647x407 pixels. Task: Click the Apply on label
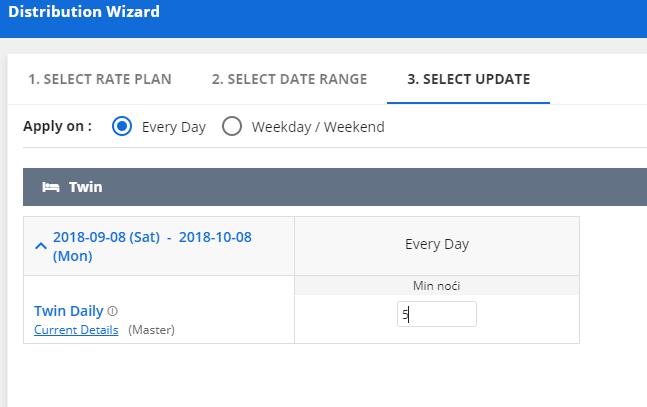[x=57, y=126]
